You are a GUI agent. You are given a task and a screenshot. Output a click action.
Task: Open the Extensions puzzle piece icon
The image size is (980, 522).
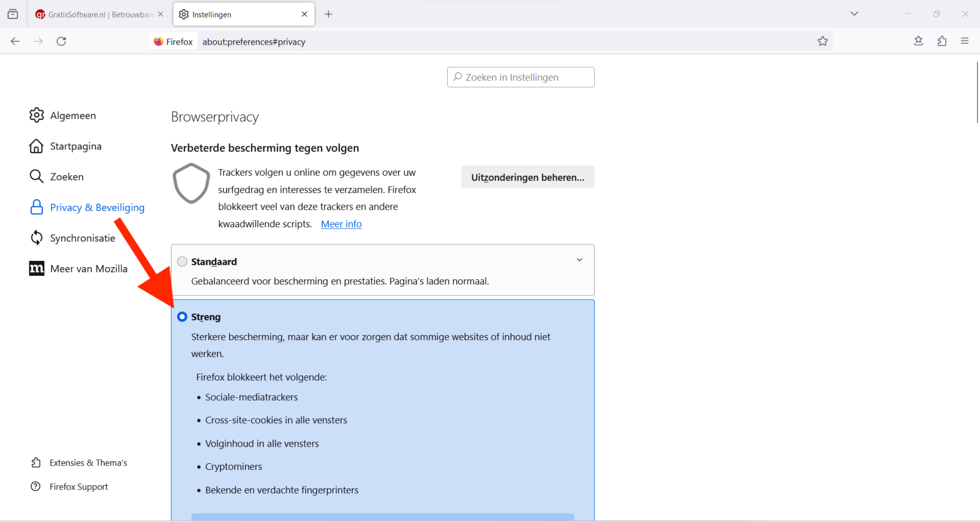(942, 41)
